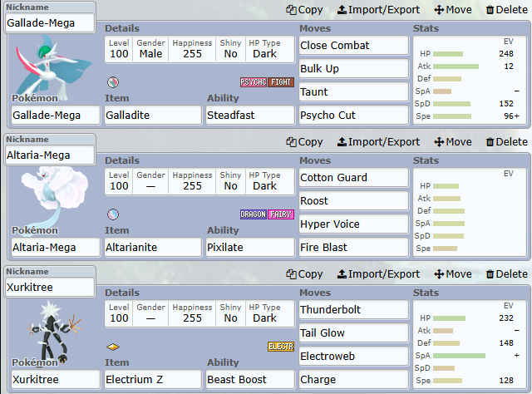Click the Import/Export icon for Gallade-Mega

(342, 10)
